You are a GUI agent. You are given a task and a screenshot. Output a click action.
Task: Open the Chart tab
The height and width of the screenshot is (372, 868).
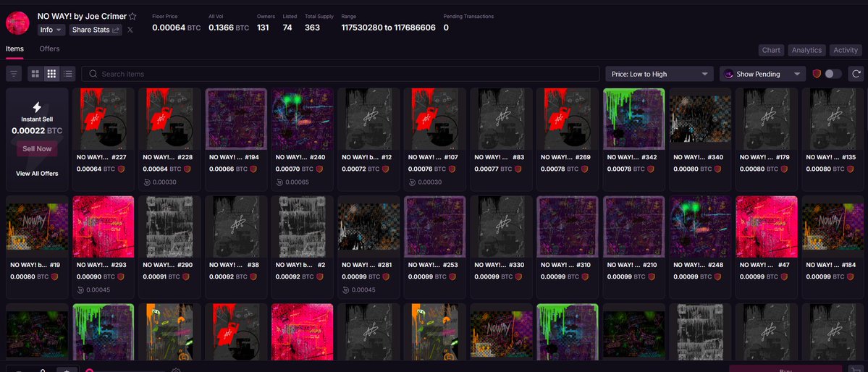point(771,51)
